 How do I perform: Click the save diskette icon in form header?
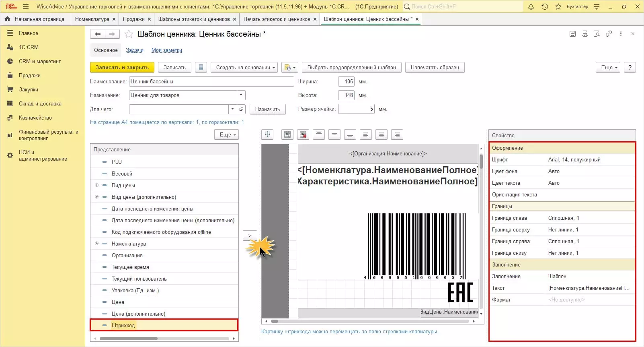tap(572, 34)
